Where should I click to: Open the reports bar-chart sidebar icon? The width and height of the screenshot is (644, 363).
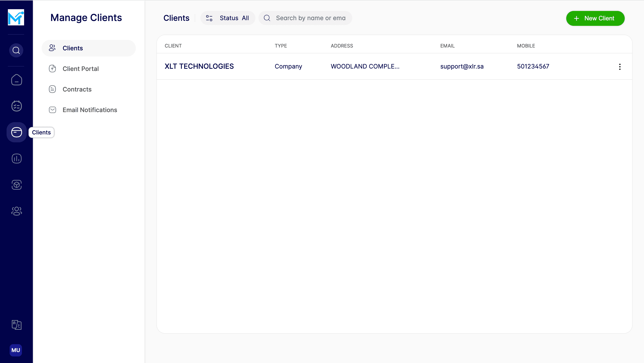point(16,159)
